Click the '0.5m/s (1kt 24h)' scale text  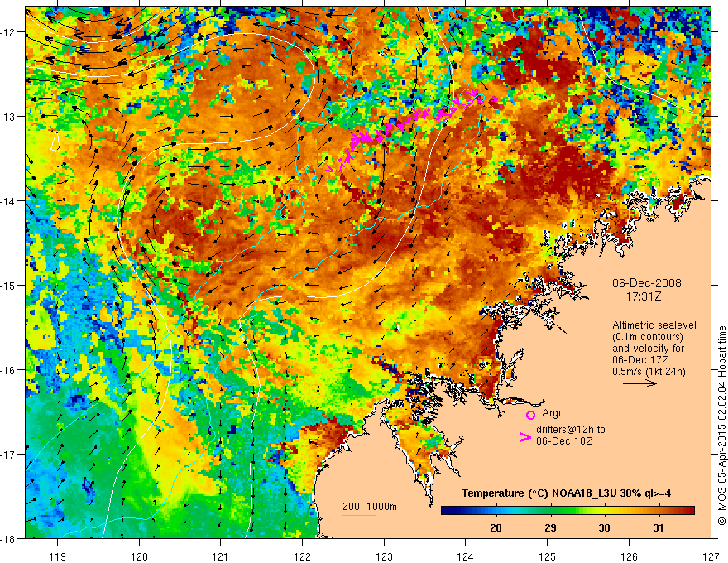point(649,372)
